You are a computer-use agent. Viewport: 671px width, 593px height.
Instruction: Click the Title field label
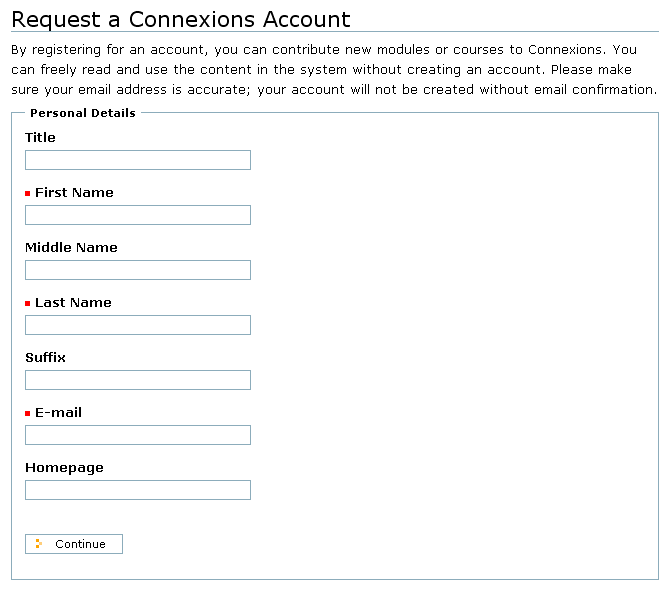click(x=40, y=137)
